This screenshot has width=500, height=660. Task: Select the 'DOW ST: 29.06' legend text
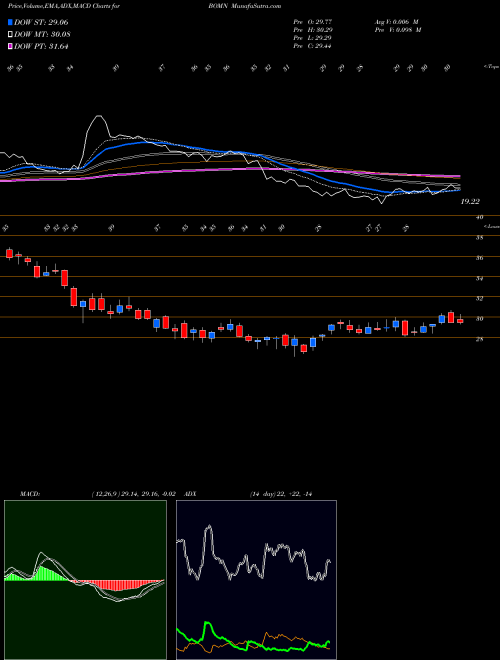click(41, 22)
